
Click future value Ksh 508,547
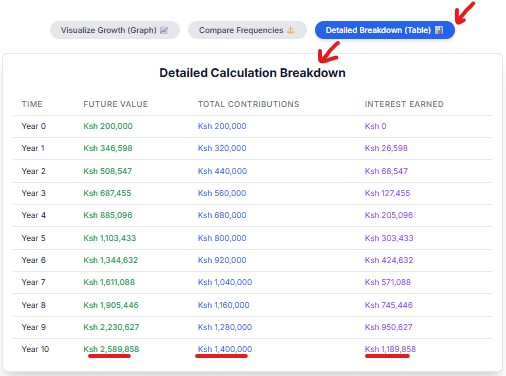pos(108,171)
